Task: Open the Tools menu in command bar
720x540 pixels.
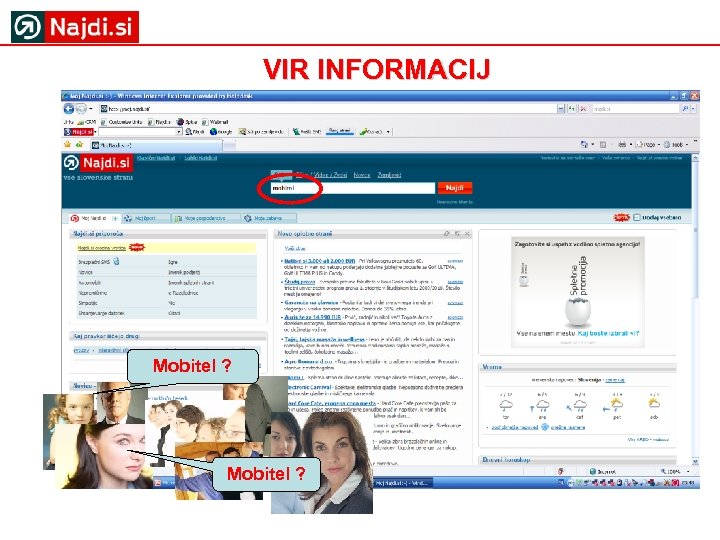Action: (675, 145)
